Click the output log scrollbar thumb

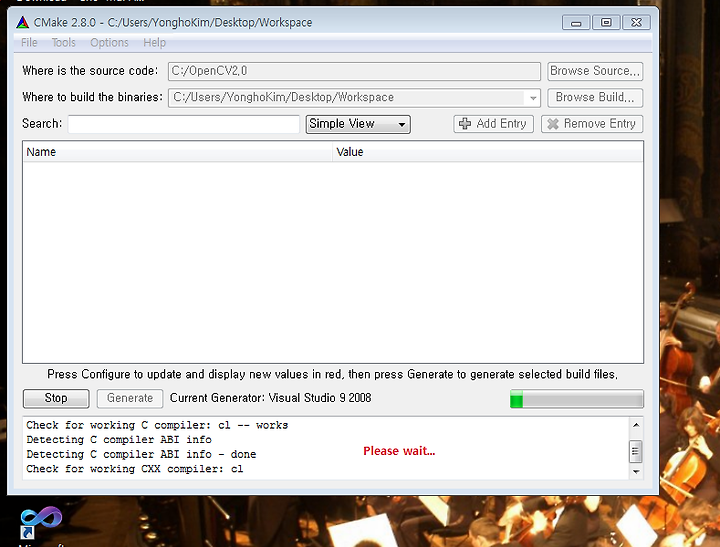click(x=636, y=451)
